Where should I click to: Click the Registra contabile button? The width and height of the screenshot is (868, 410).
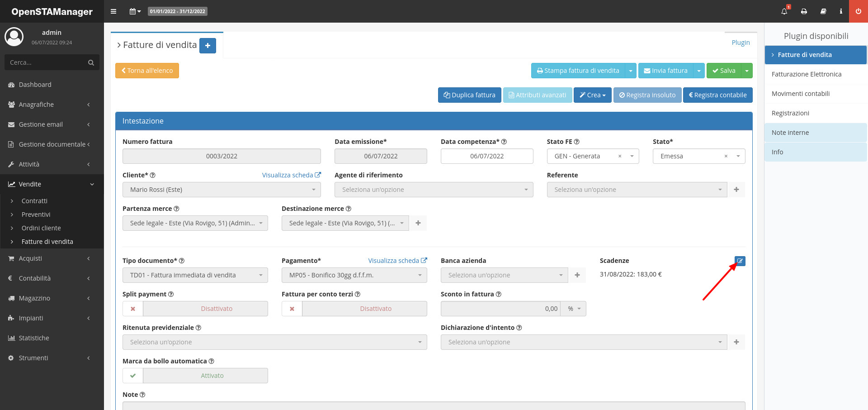717,95
